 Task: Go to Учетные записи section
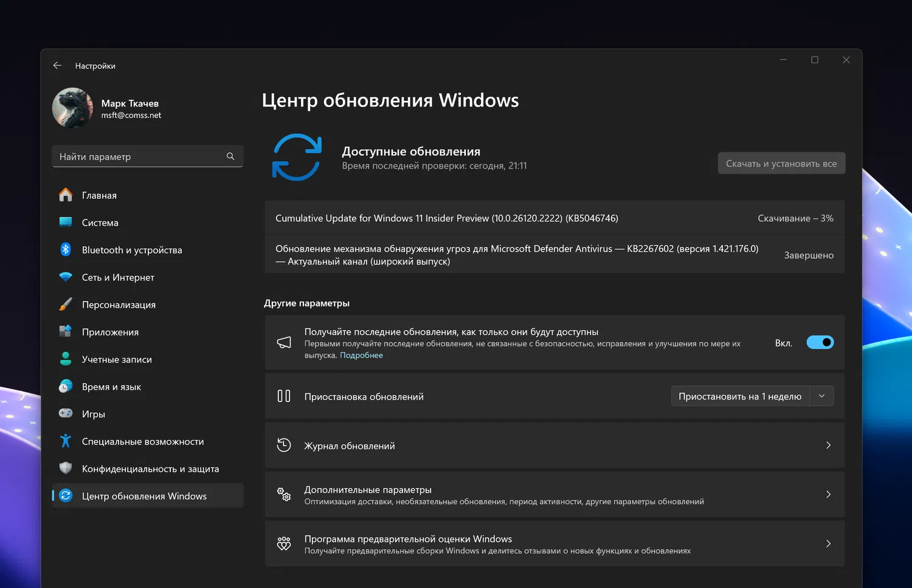click(117, 359)
